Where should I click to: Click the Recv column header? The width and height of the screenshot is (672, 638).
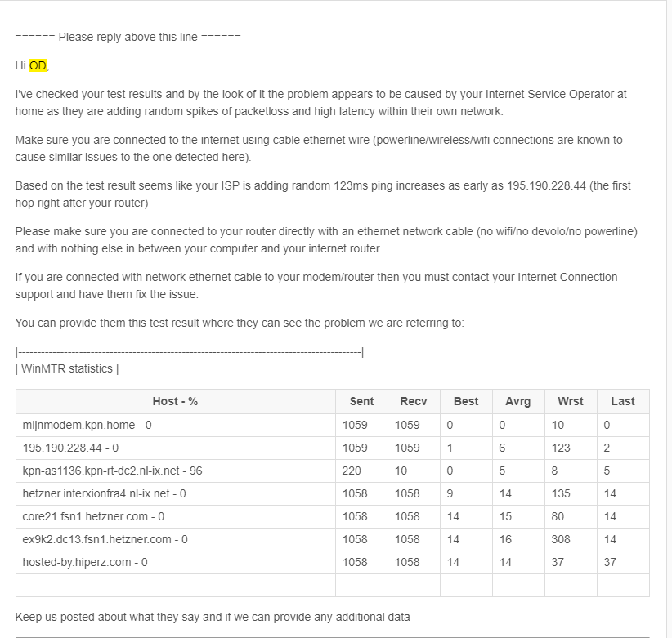[x=414, y=401]
